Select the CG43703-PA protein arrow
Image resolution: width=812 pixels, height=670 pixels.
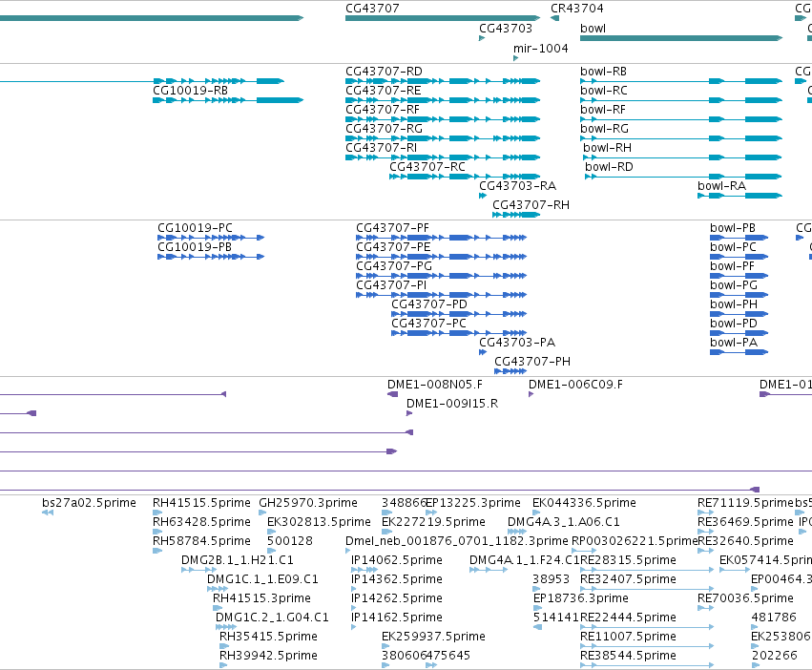click(x=483, y=352)
